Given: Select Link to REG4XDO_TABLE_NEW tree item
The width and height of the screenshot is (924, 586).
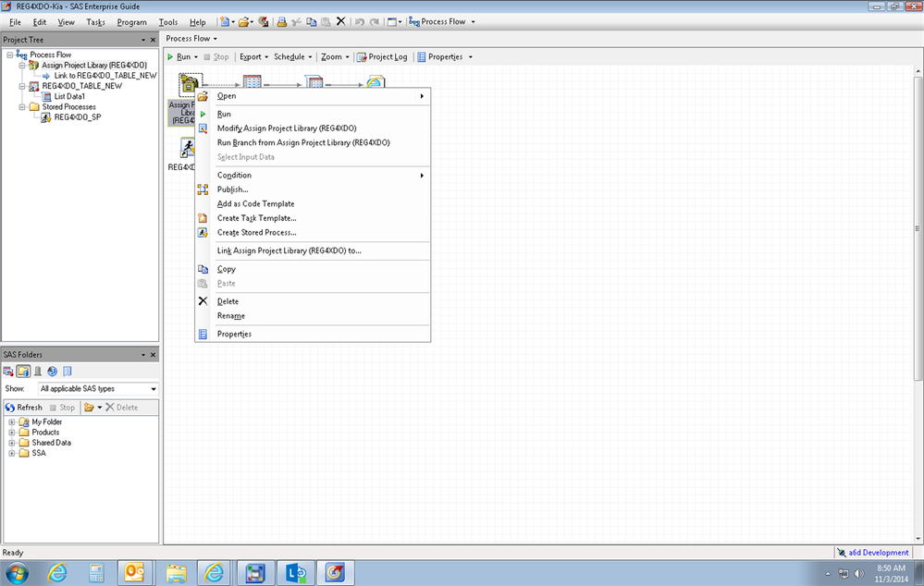Looking at the screenshot, I should pos(105,76).
